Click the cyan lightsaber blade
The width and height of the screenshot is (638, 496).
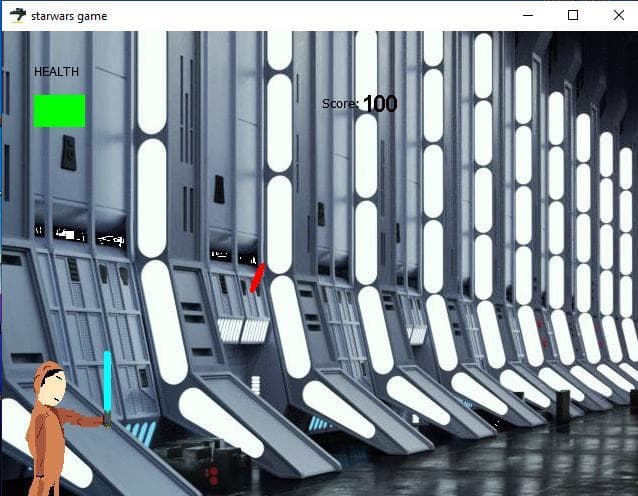pyautogui.click(x=107, y=382)
